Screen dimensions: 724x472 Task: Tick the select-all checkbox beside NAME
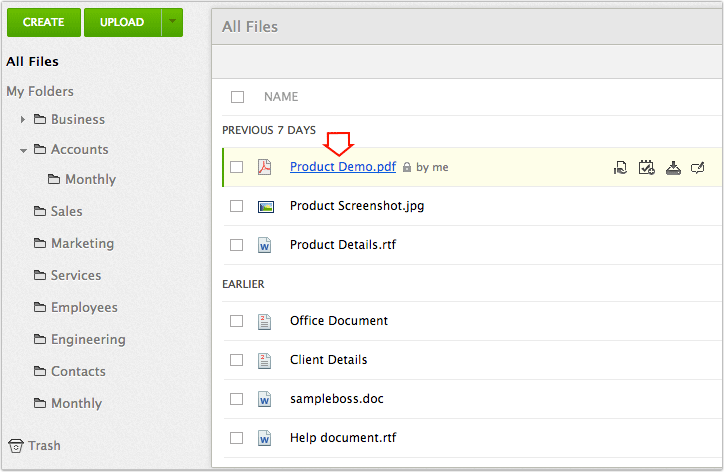coord(237,97)
